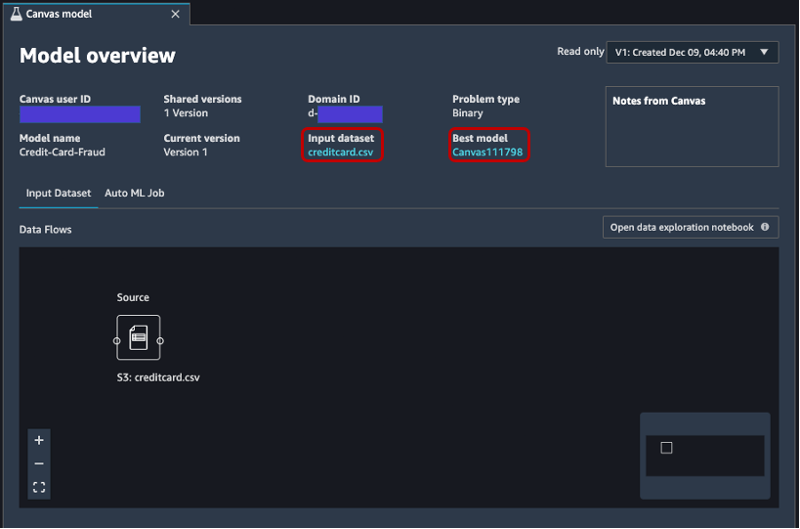
Task: Select the 'Credit-Card-Fraud' model name text
Action: click(x=62, y=152)
